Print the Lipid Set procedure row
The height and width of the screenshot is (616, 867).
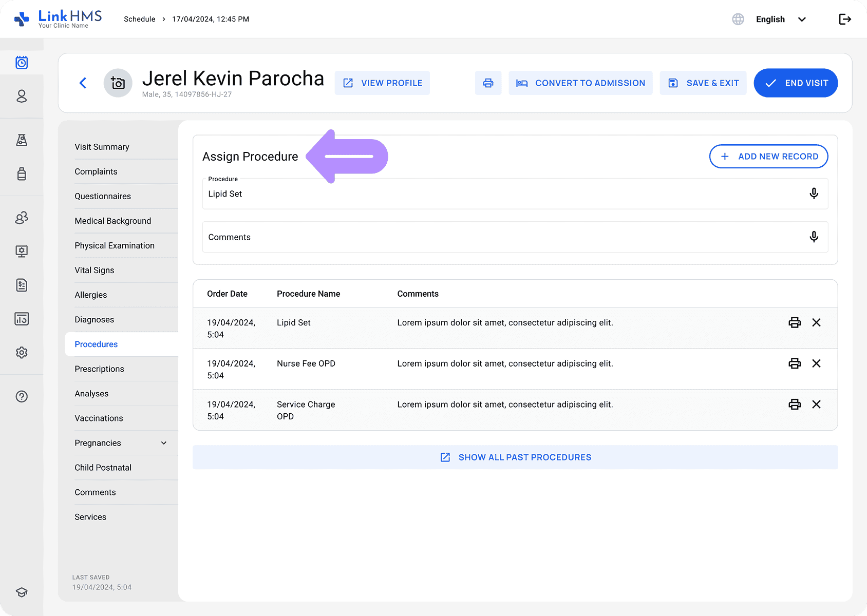click(x=794, y=322)
